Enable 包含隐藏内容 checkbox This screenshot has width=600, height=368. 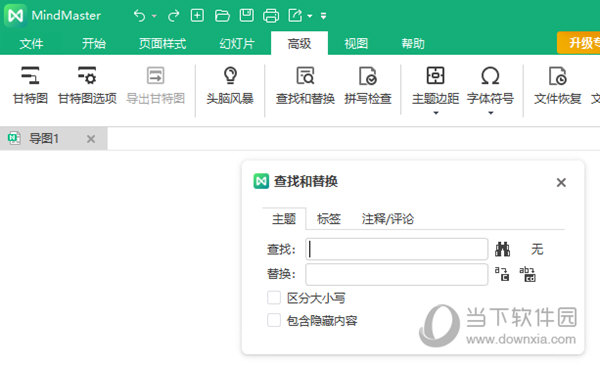pyautogui.click(x=274, y=320)
